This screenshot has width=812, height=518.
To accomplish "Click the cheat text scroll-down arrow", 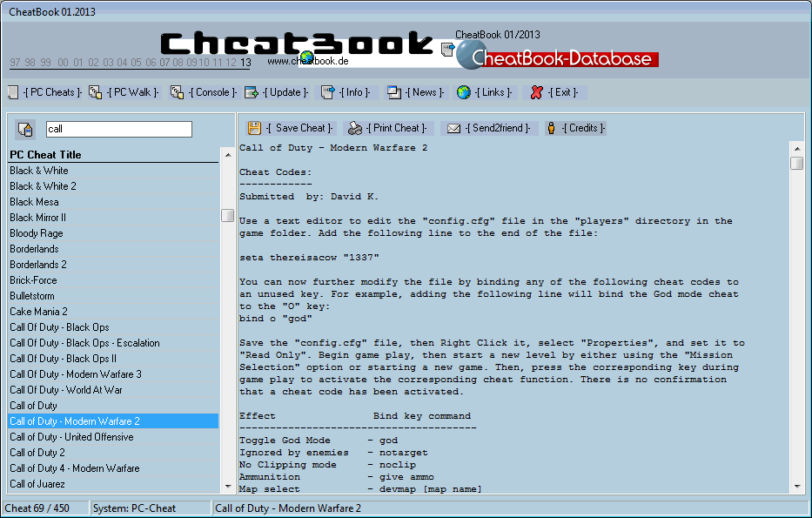I will click(x=797, y=487).
